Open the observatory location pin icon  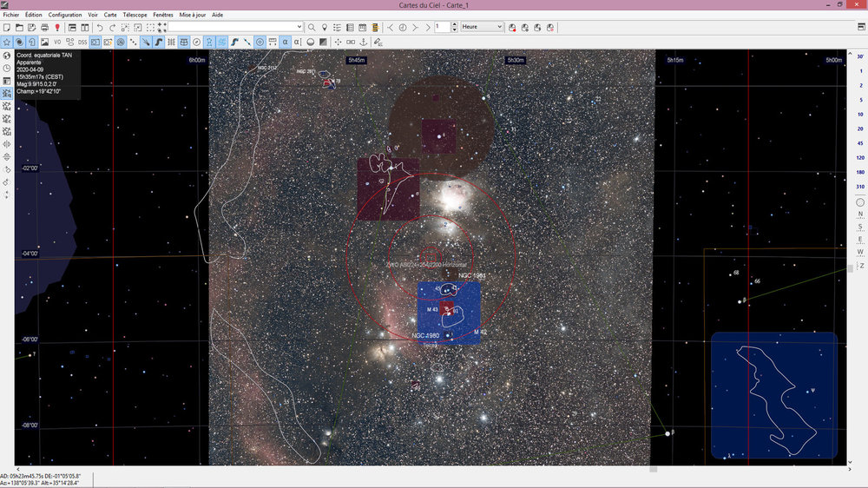[325, 27]
